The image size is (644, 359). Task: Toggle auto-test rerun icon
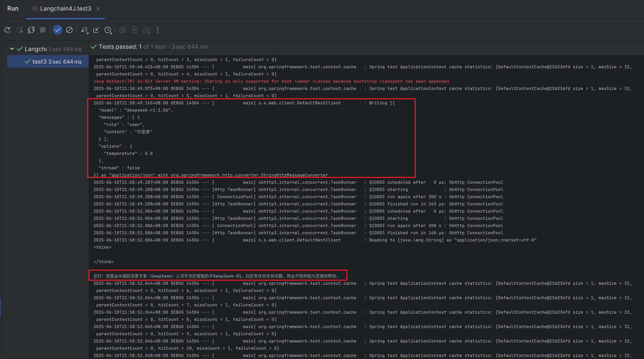pyautogui.click(x=31, y=30)
